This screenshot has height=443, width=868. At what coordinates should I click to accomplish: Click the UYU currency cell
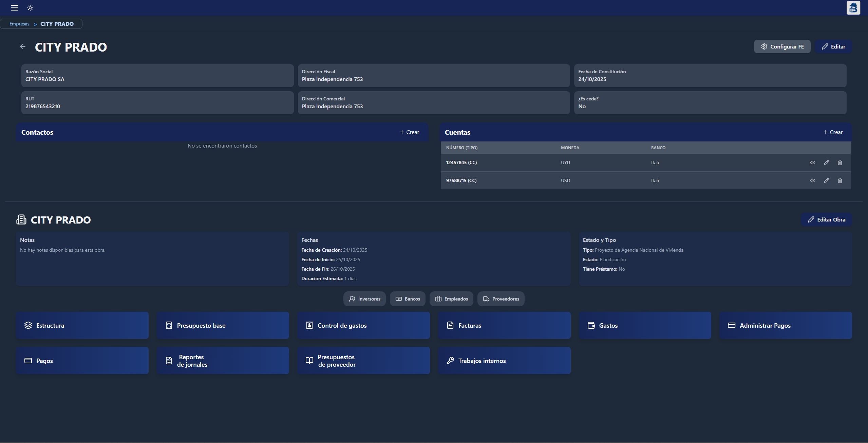565,162
